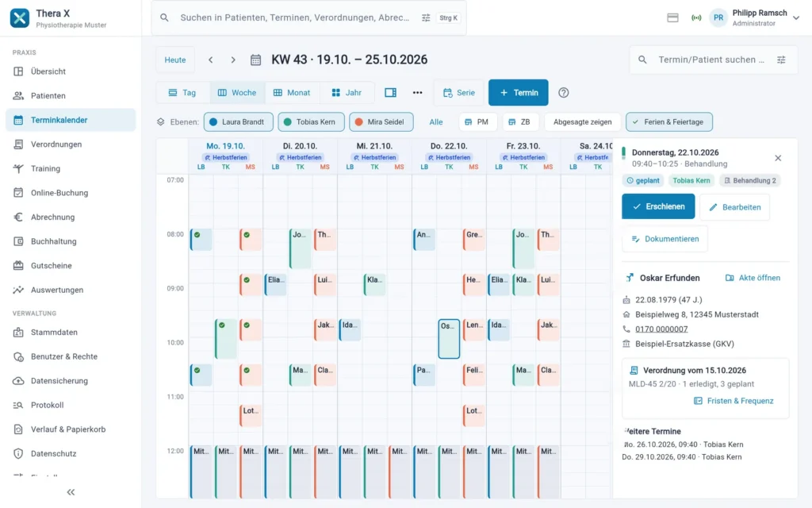Image resolution: width=812 pixels, height=508 pixels.
Task: Mark appointment as Erschienen
Action: click(658, 206)
